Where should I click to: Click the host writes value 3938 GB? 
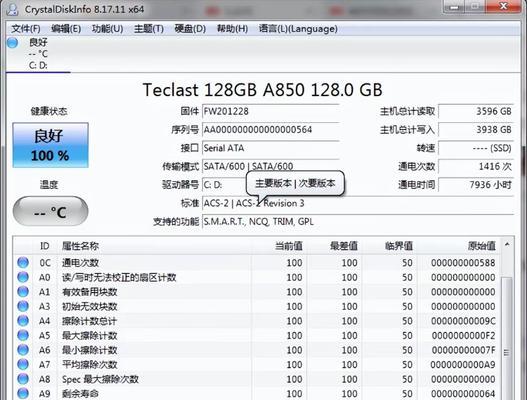(x=476, y=130)
